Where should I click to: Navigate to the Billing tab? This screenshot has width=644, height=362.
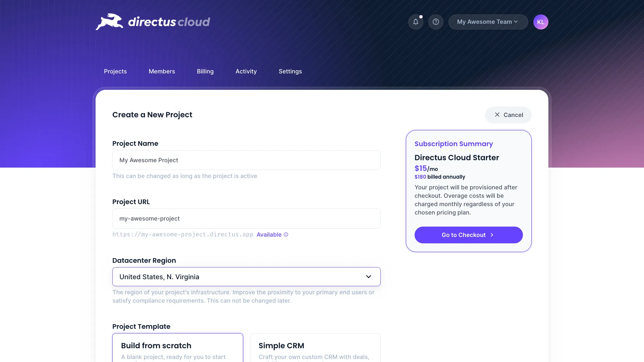pos(205,71)
